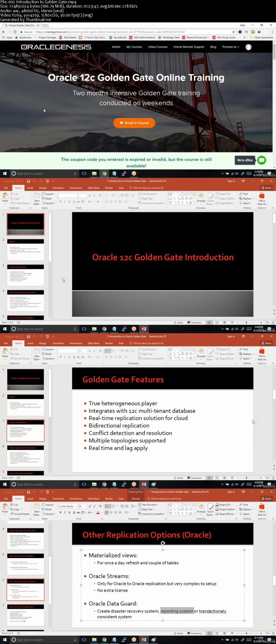Screen dimensions: 276x644
Task: Toggle AutoSave in the Golden Gate Features window
Action: [x=14, y=336]
